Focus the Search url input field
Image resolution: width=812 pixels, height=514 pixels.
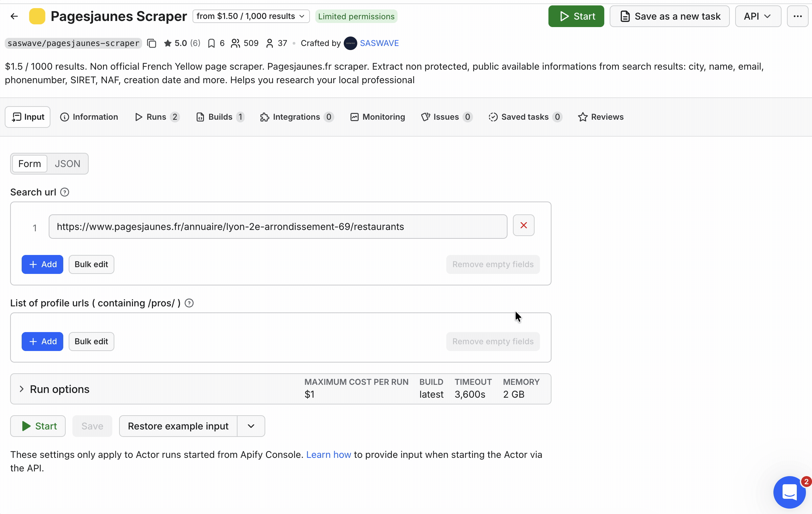pyautogui.click(x=278, y=227)
